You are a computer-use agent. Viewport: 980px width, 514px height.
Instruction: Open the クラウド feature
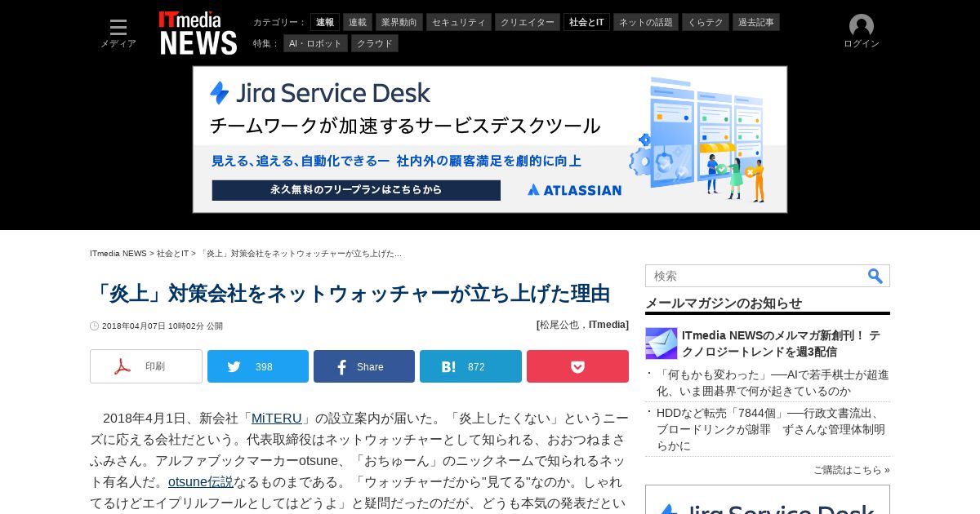point(375,43)
